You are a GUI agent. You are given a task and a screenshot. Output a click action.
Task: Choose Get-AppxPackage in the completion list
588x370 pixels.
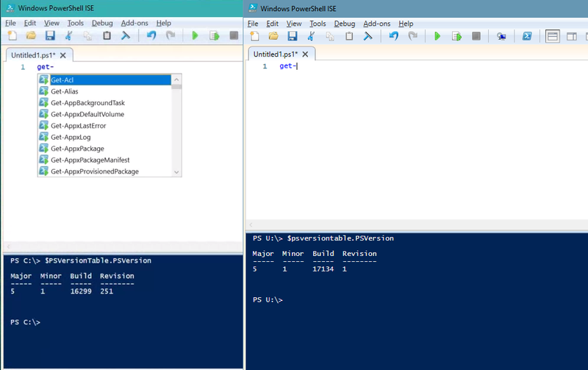point(77,149)
